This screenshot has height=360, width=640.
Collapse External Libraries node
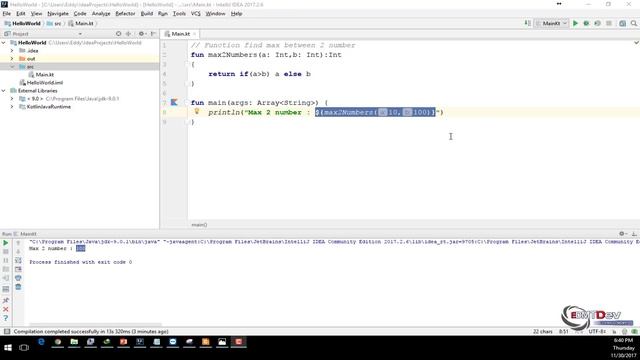4,91
